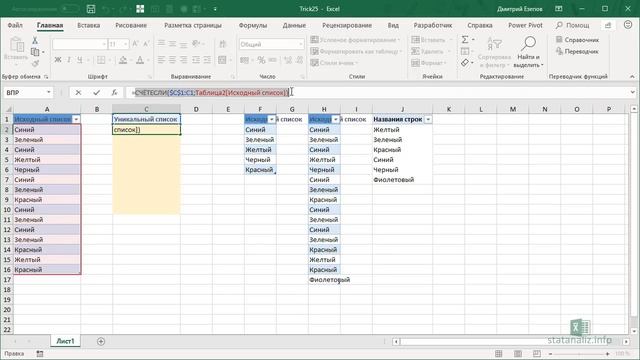Viewport: 640px width, 360px height.
Task: Add a new sheet with the plus icon
Action: [101, 341]
